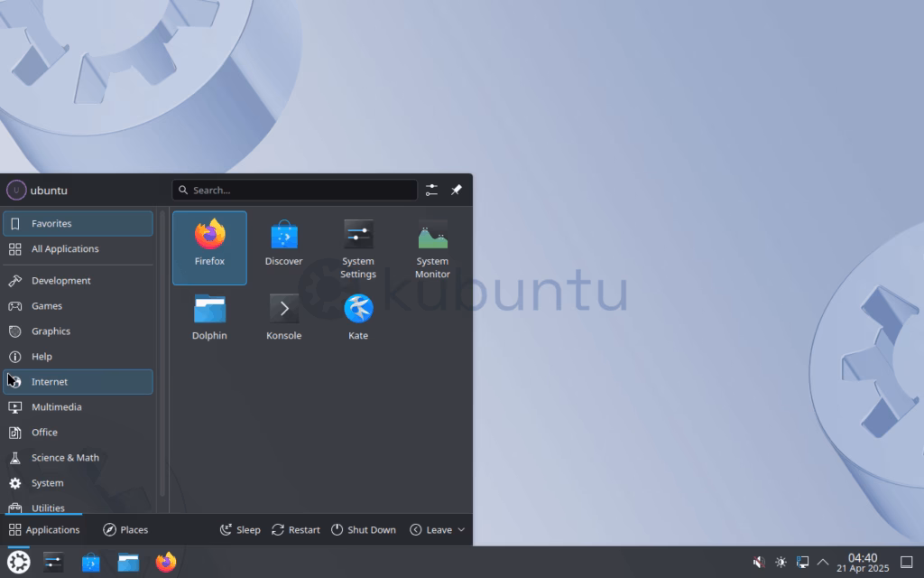
Task: Open the Games category
Action: tap(78, 306)
